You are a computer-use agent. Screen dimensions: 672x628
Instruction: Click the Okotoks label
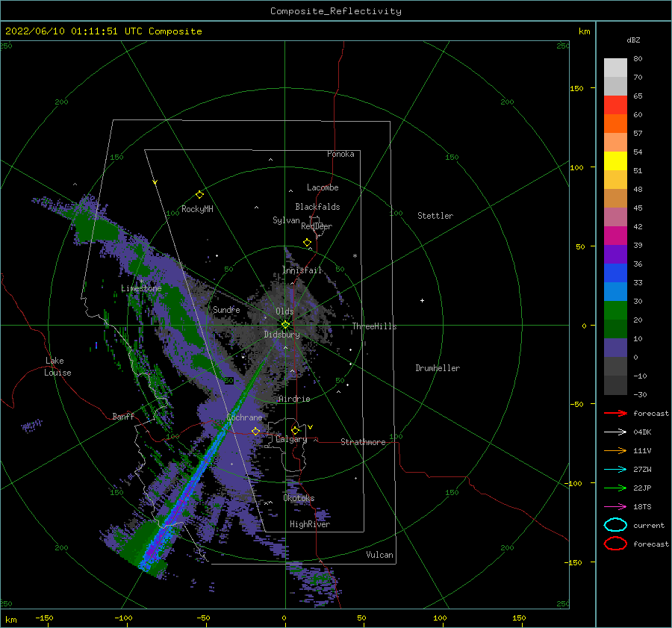tap(299, 498)
